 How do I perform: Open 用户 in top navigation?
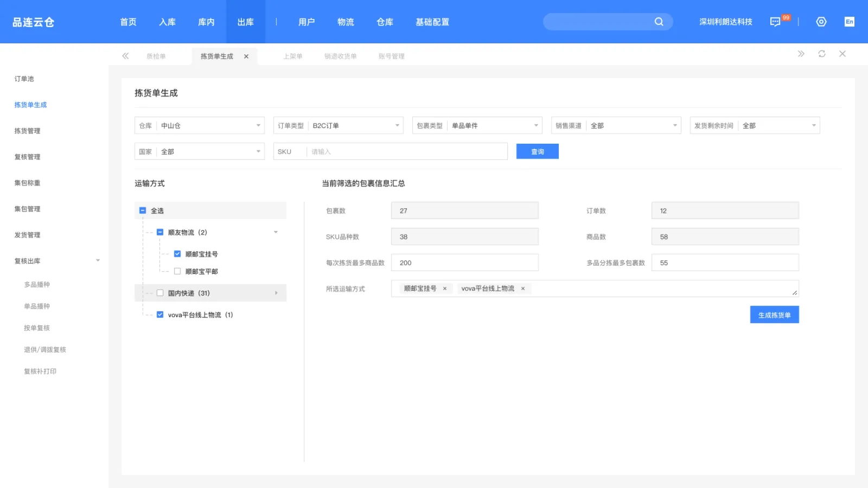pyautogui.click(x=307, y=22)
